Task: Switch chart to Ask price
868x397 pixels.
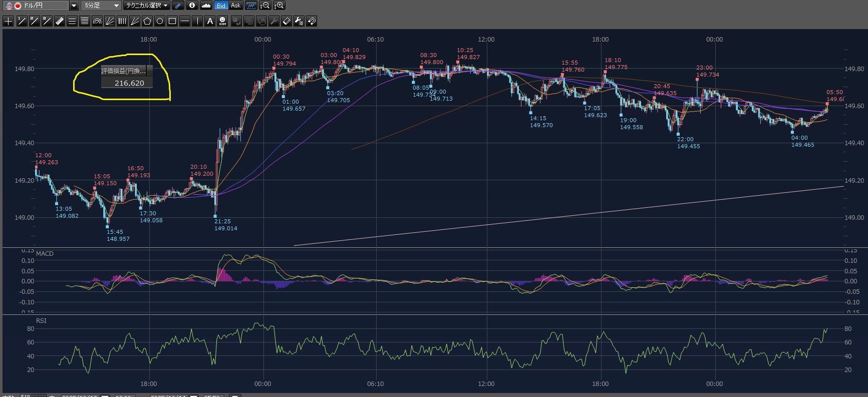Action: (235, 6)
